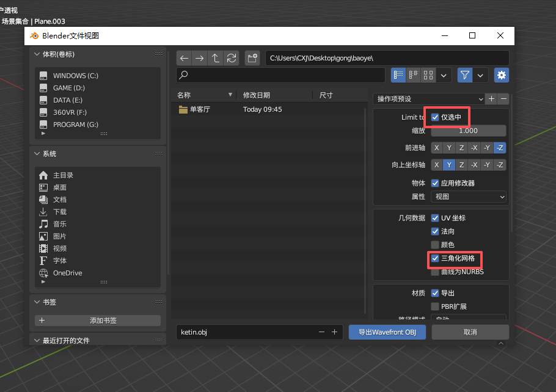Click the 缩放 value slider field
Viewport: 556px width, 392px height.
click(469, 131)
